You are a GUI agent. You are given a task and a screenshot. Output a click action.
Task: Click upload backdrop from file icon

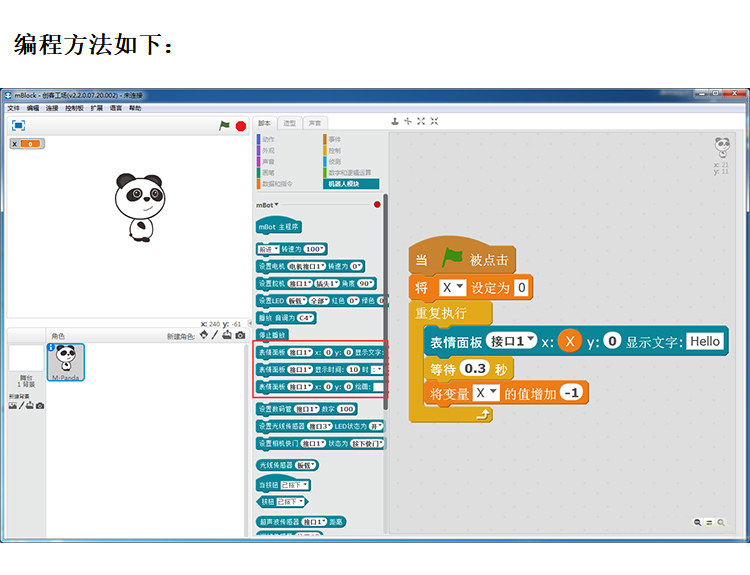[30, 406]
